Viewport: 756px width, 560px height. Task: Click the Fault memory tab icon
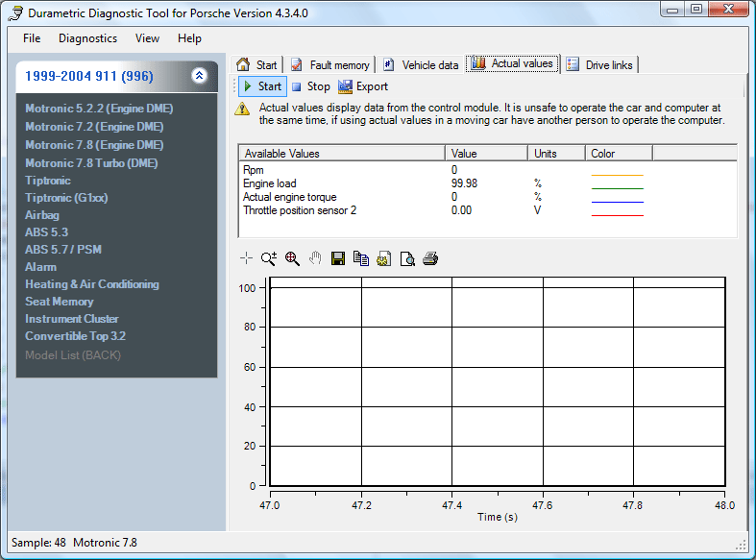pyautogui.click(x=297, y=64)
